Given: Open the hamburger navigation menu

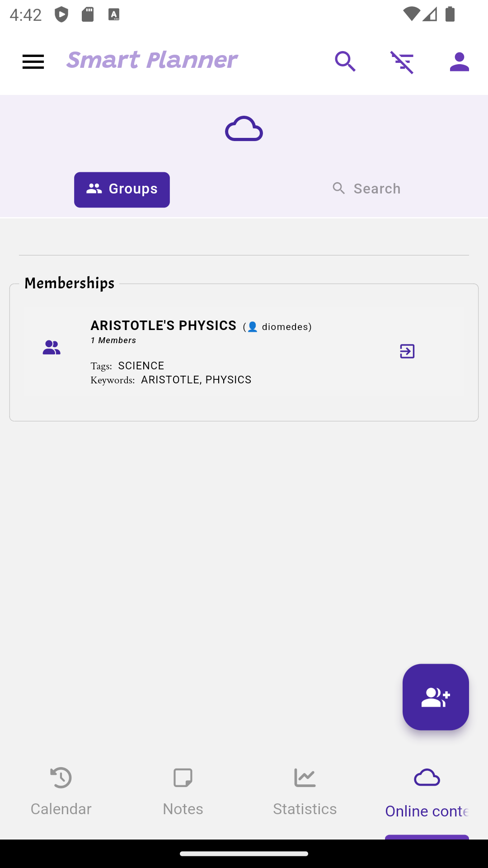Looking at the screenshot, I should pos(33,62).
